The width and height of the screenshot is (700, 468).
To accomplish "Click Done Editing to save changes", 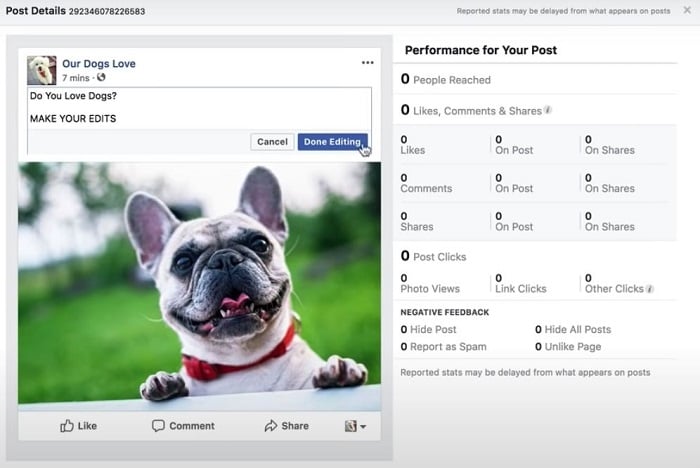I will pos(333,142).
